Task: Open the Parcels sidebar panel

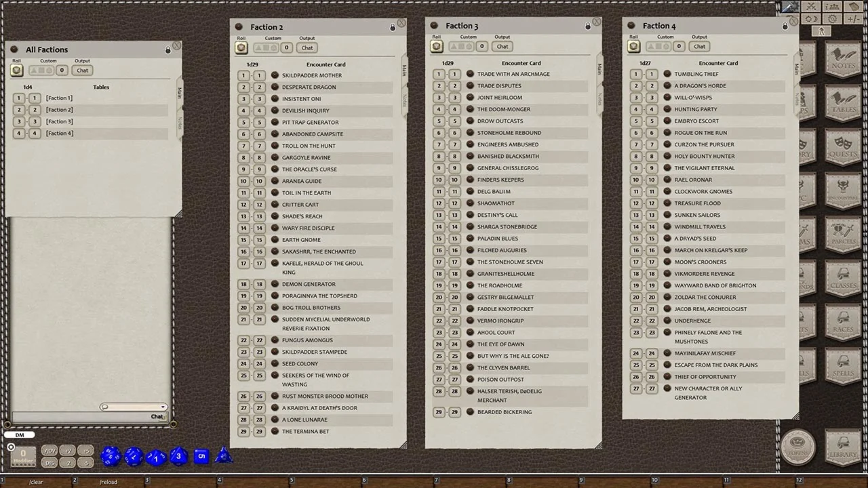Action: tap(843, 235)
